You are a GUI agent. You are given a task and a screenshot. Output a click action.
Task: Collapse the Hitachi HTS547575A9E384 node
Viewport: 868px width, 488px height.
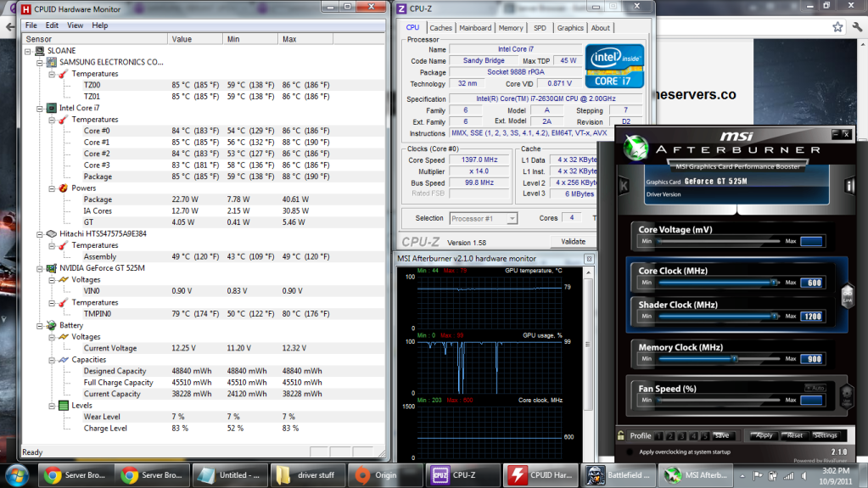(x=40, y=234)
